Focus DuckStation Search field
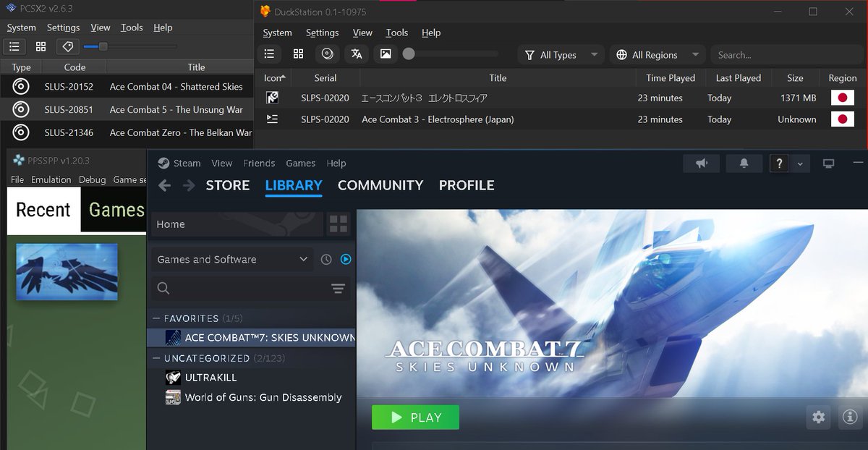 (x=787, y=55)
